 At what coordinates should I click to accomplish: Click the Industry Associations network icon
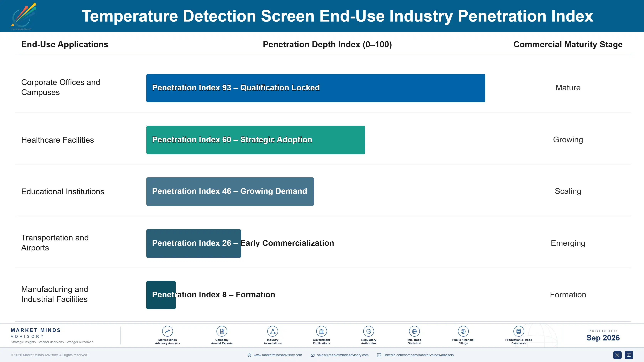tap(273, 331)
